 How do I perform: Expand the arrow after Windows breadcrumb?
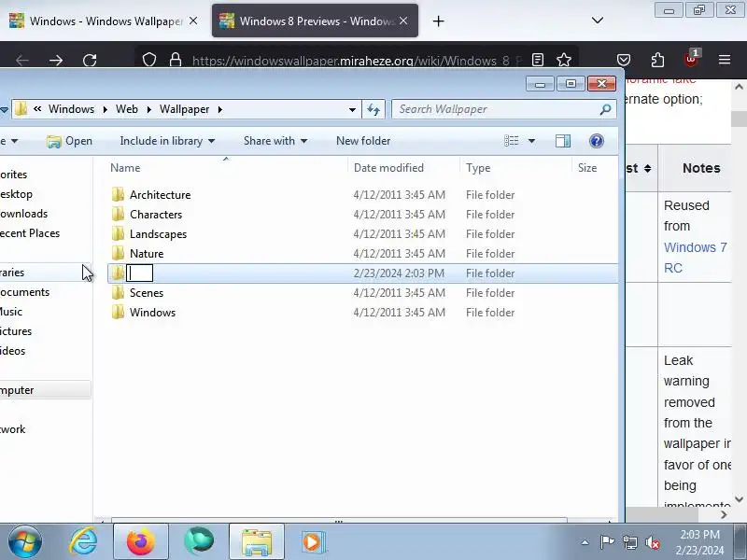coord(106,109)
